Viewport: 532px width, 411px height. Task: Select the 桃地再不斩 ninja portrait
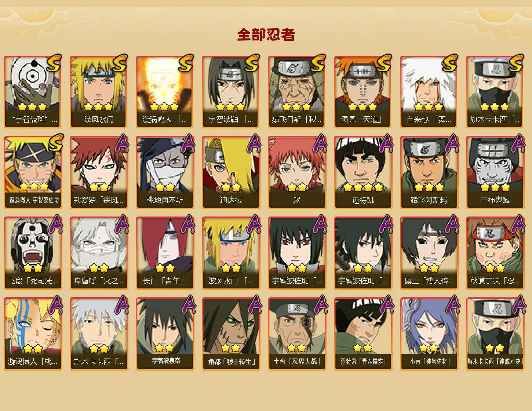coord(165,172)
